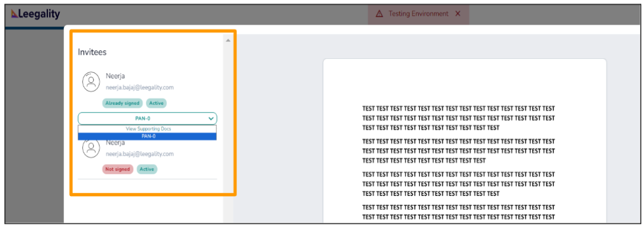
Task: Open the PAN-0 combo box
Action: click(x=148, y=119)
